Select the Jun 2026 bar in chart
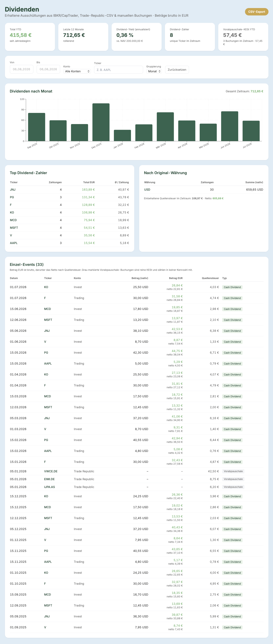273x644 pixels. pyautogui.click(x=230, y=126)
